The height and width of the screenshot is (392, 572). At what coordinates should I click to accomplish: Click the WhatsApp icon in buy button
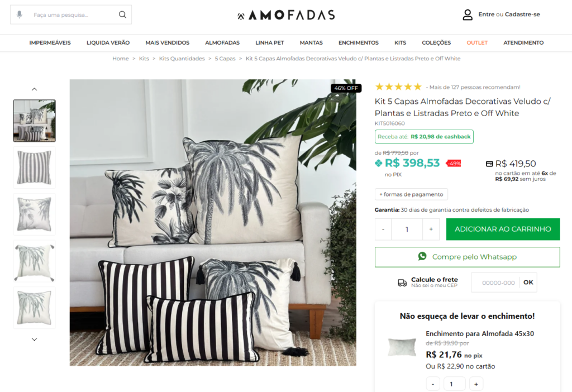pyautogui.click(x=422, y=256)
